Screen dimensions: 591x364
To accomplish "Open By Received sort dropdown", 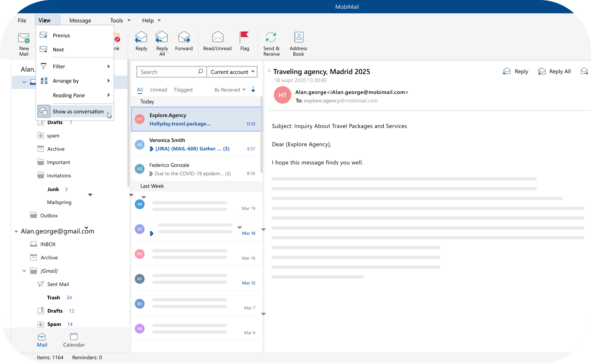I will coord(230,89).
